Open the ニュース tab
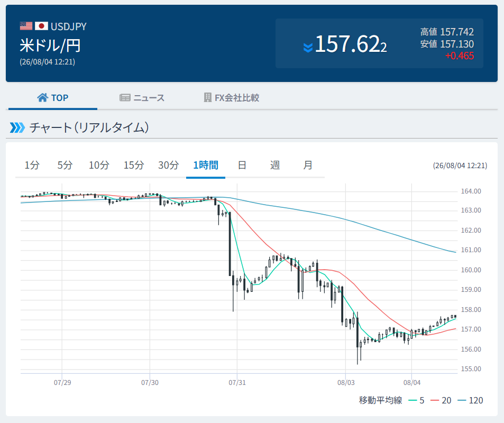This screenshot has width=504, height=423. pyautogui.click(x=142, y=98)
